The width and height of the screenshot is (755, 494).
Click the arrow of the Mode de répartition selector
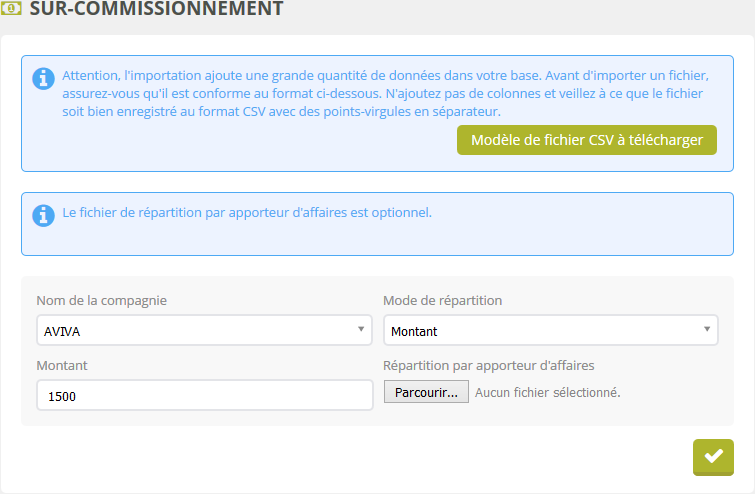[x=707, y=330]
